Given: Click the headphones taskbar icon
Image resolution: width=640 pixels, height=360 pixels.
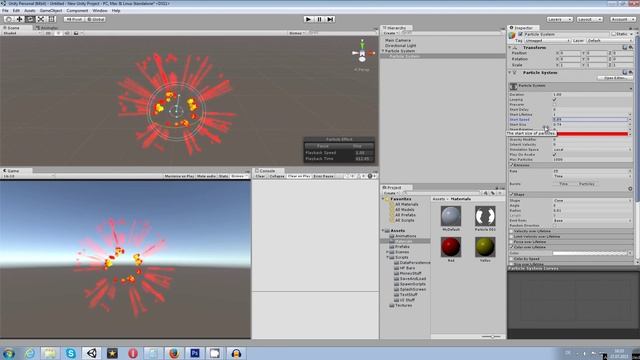Looking at the screenshot, I should pyautogui.click(x=236, y=353).
